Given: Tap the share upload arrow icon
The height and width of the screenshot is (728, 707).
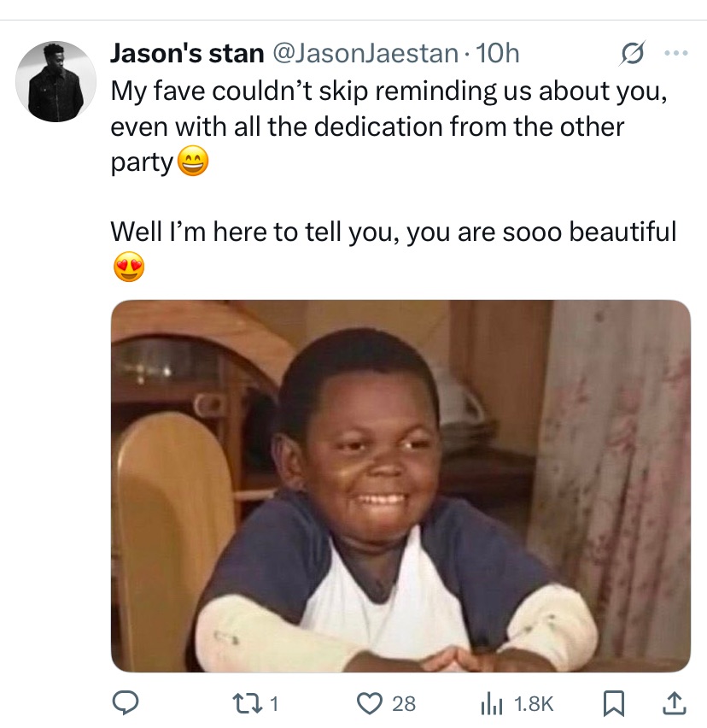Looking at the screenshot, I should (674, 703).
